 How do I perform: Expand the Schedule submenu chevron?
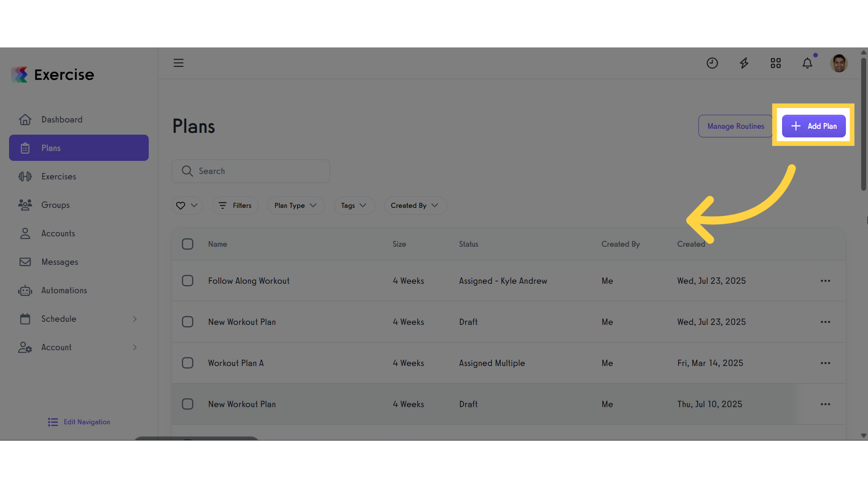click(135, 319)
